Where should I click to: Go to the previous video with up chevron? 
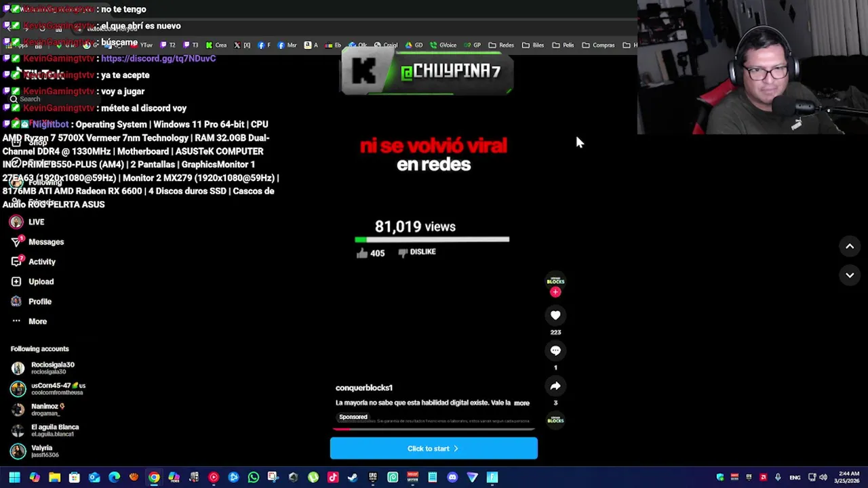pyautogui.click(x=850, y=247)
